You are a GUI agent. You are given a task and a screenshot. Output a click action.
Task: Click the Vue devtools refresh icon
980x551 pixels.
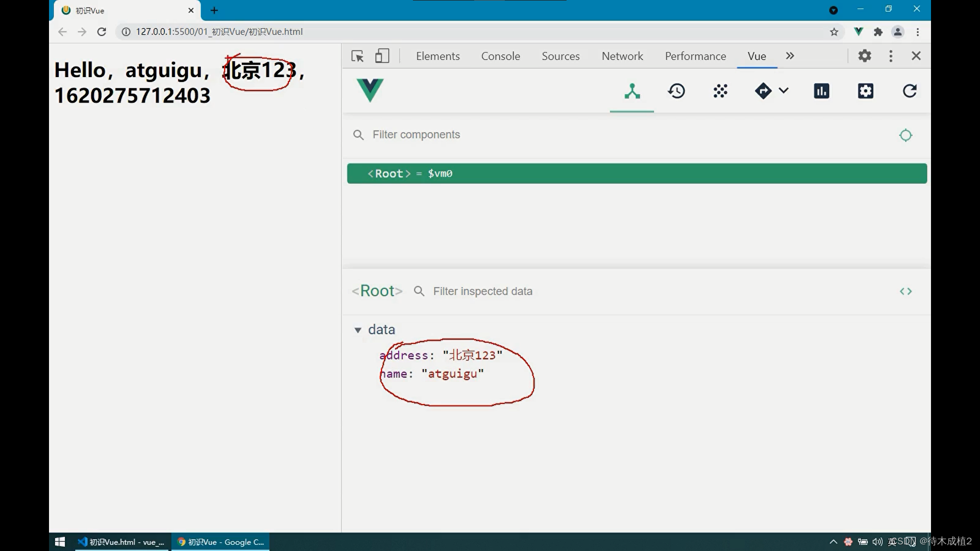(910, 91)
